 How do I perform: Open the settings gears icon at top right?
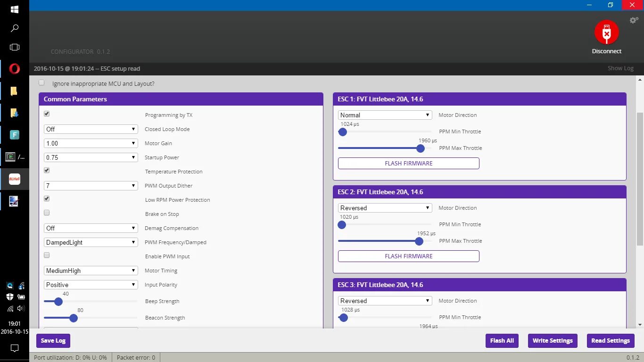coord(634,20)
